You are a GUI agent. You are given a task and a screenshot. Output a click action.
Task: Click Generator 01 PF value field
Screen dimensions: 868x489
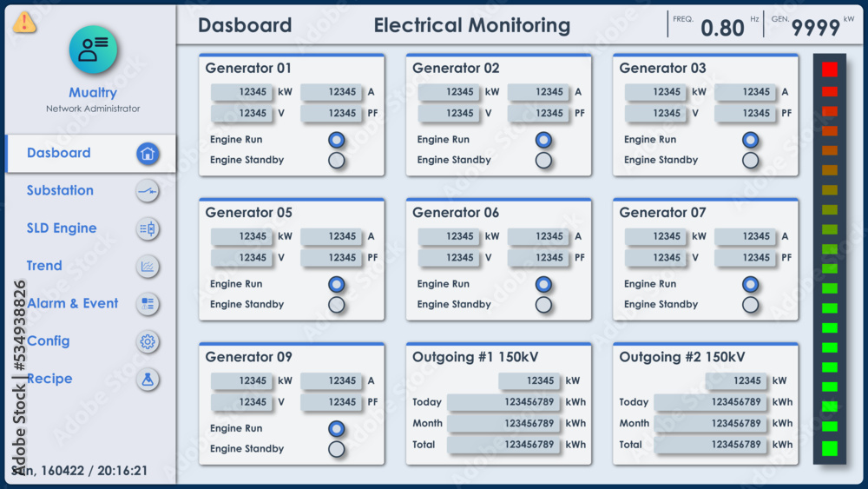(x=331, y=113)
